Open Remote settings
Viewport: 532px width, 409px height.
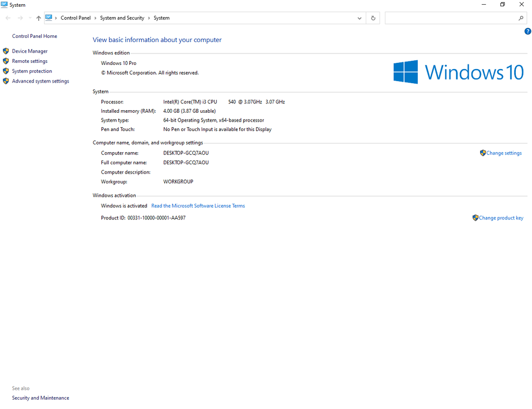tap(30, 61)
